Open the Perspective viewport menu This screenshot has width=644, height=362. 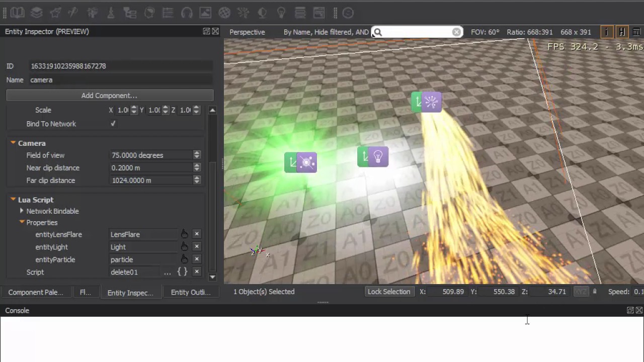point(247,32)
